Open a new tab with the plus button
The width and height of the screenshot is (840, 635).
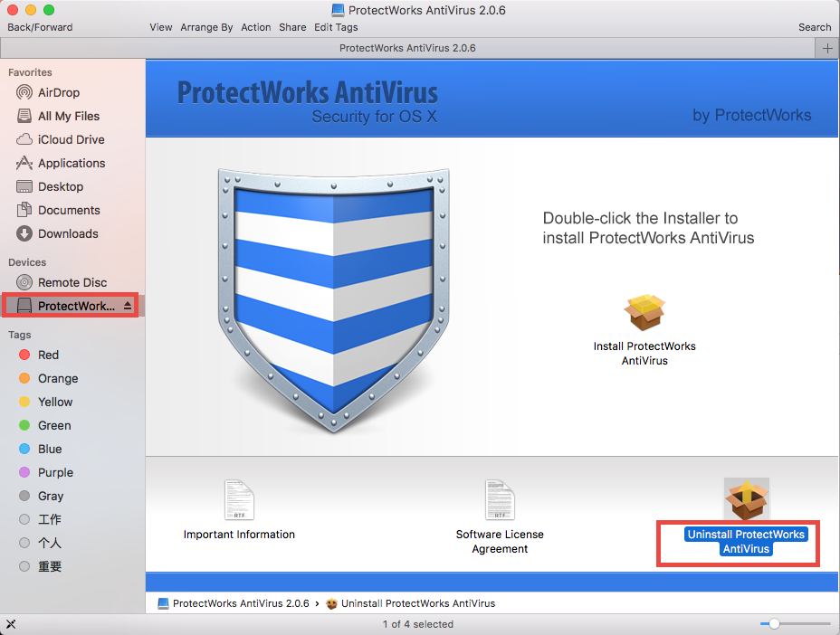[826, 48]
